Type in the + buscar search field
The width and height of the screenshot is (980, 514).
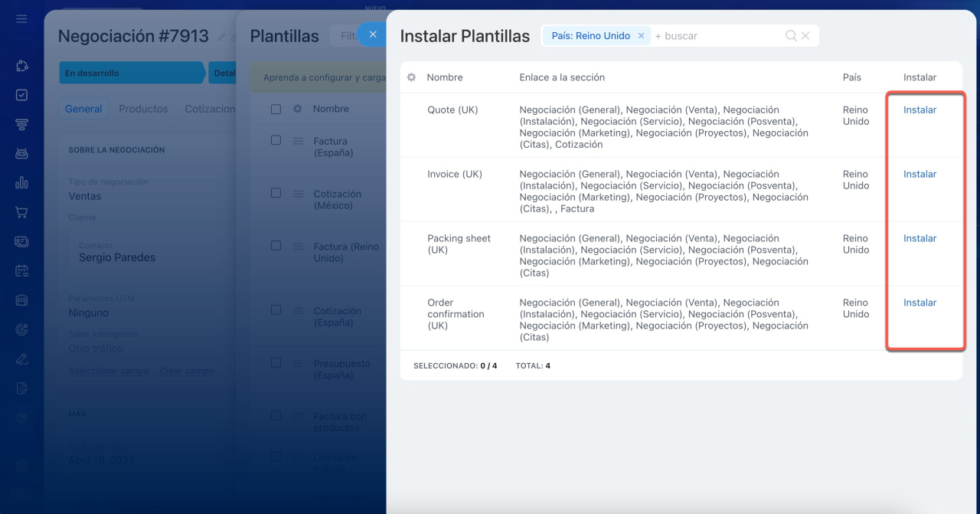[x=716, y=36]
